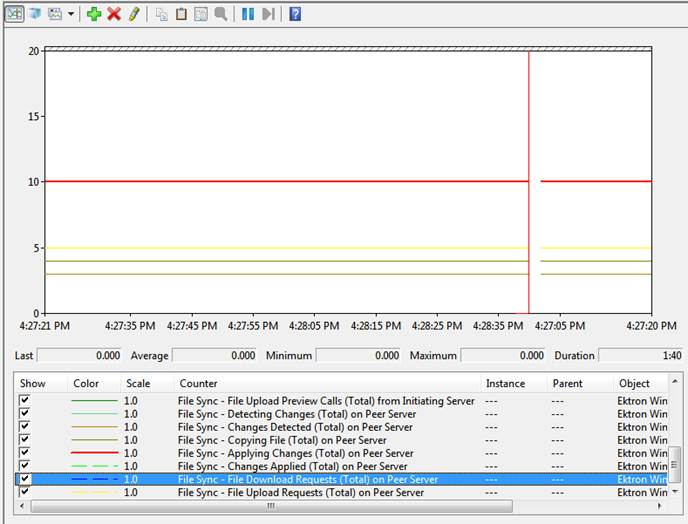Viewport: 688px width, 524px height.
Task: Open graph type dropdown arrow
Action: [x=71, y=14]
